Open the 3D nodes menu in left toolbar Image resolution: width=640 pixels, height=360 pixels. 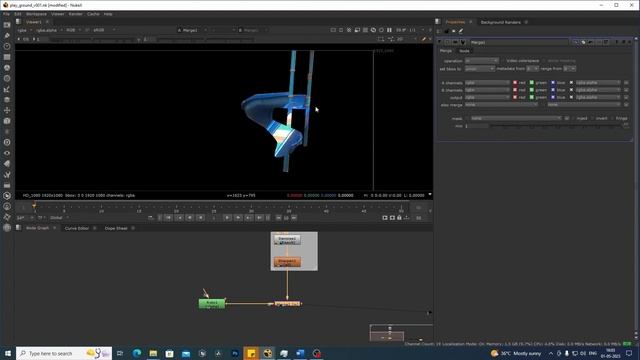tap(7, 121)
